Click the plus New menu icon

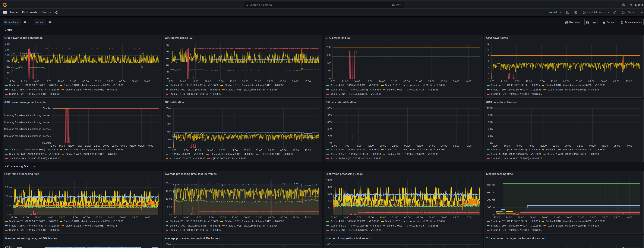click(x=613, y=5)
